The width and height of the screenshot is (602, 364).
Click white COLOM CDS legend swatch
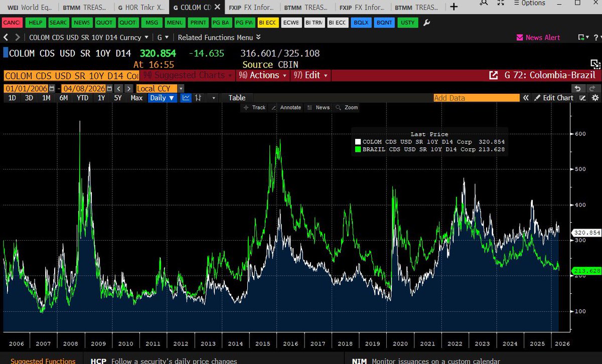[x=358, y=142]
